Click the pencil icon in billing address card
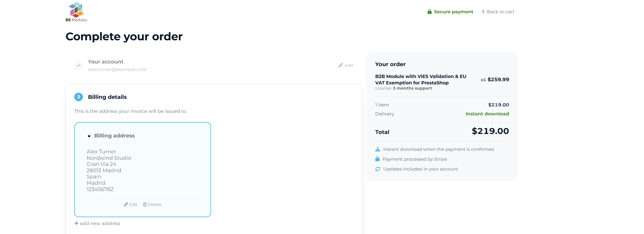Screen dimensions: 644x234 pos(126,204)
